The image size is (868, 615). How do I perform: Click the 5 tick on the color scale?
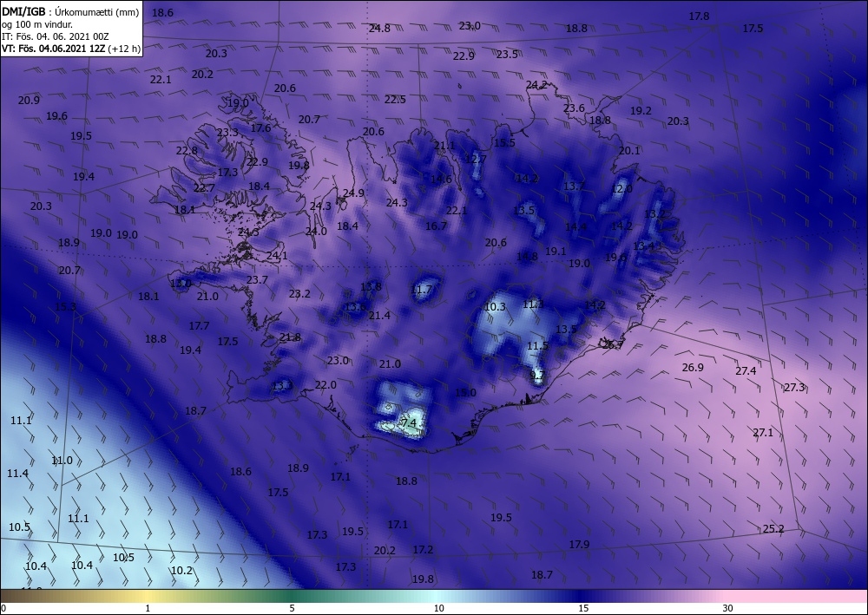292,608
